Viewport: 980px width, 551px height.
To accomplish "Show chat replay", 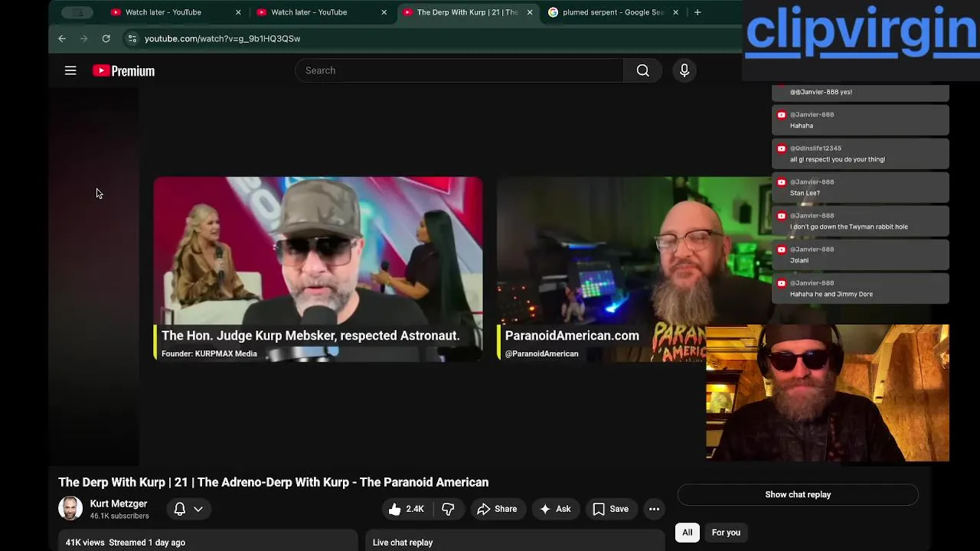I will (798, 494).
